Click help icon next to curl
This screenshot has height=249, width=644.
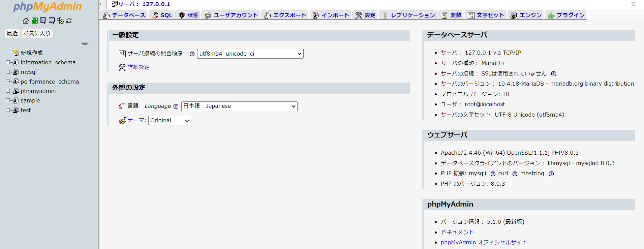pos(515,174)
